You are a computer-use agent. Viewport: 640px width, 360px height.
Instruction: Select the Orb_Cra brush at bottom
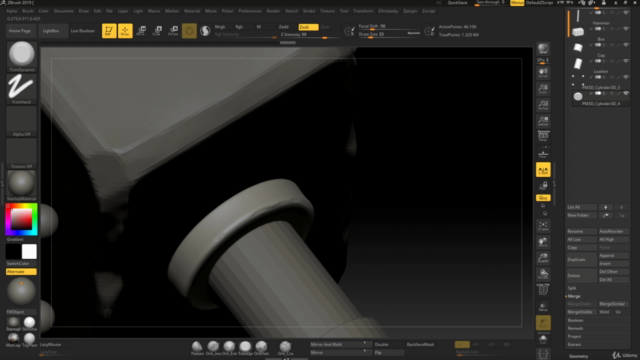tap(285, 348)
